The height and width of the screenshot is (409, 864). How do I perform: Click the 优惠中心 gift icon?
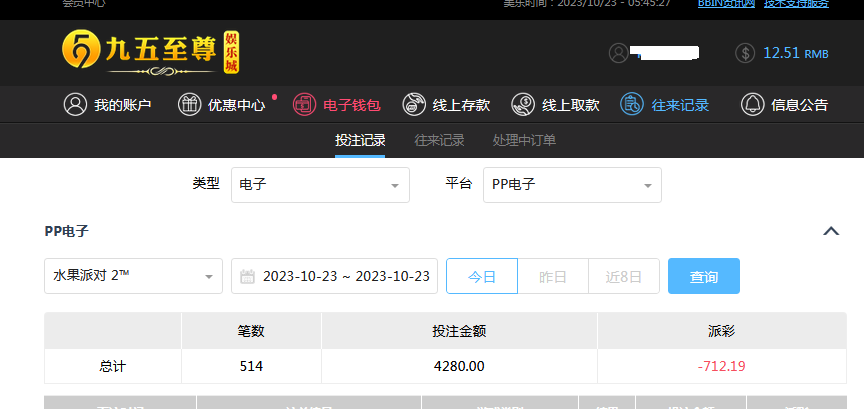[189, 104]
